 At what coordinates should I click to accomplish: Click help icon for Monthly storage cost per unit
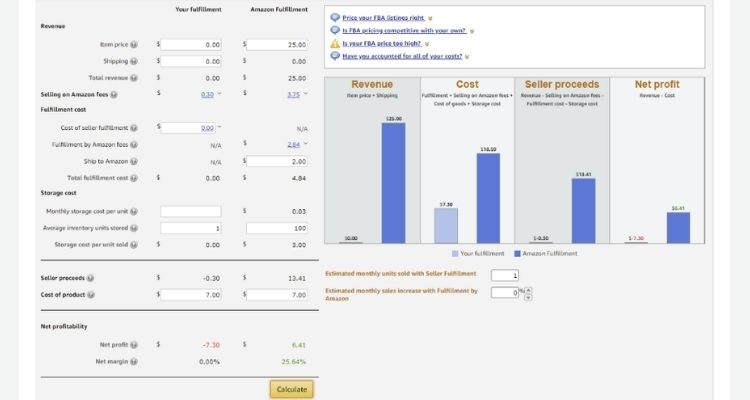[134, 211]
